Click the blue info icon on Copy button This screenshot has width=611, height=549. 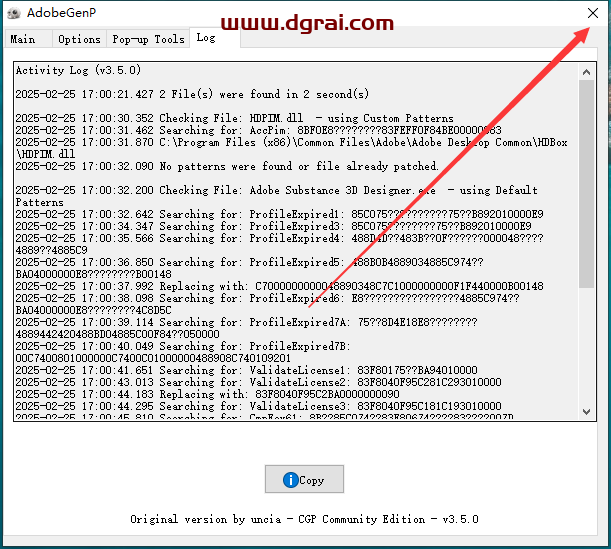(290, 480)
